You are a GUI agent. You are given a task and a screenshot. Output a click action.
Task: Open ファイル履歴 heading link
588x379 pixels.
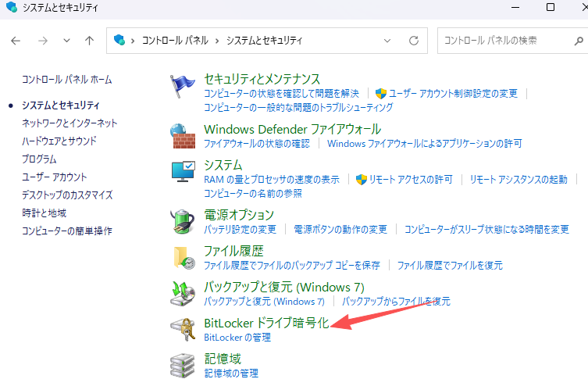[233, 251]
